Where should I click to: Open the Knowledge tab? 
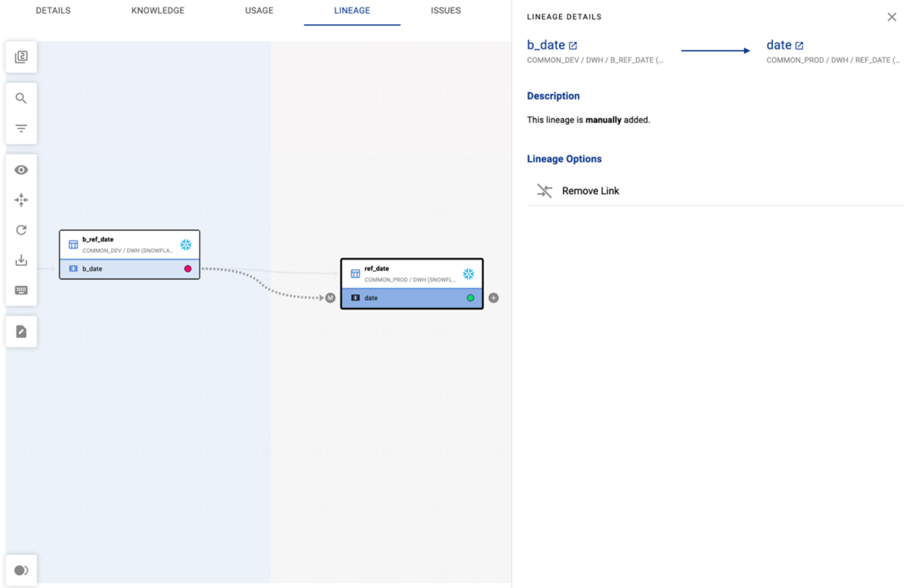158,10
